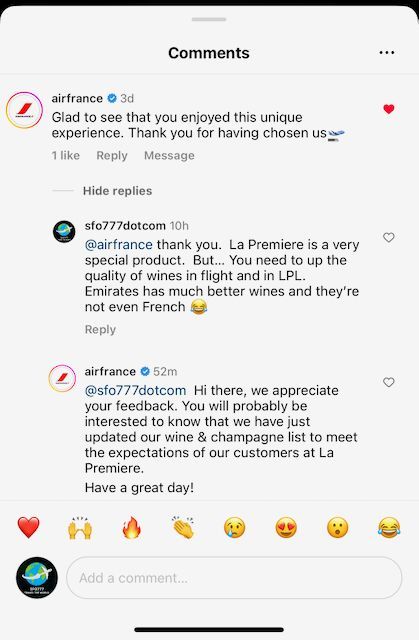This screenshot has width=419, height=640.
Task: Insert the crying face emoji
Action: [x=235, y=527]
